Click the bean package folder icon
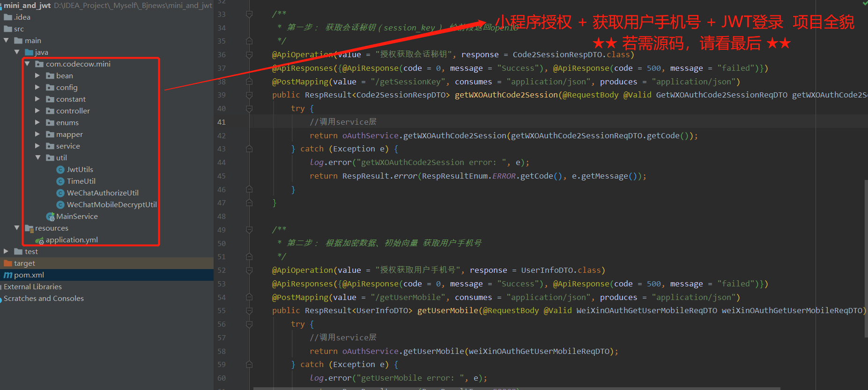868x390 pixels. 50,76
